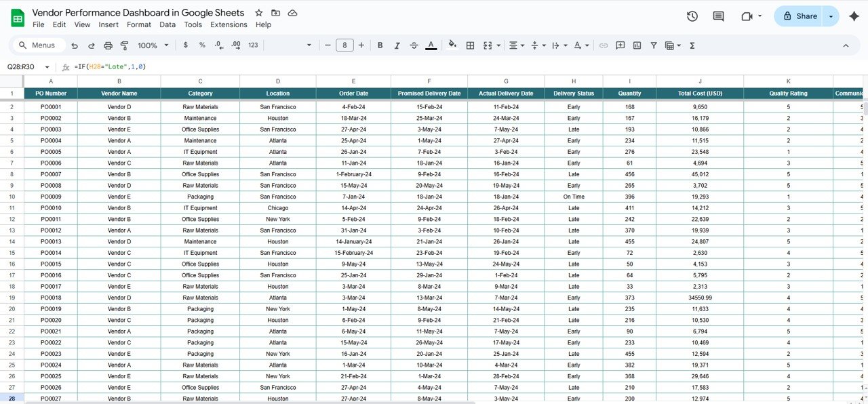Click the document title text
The image size is (868, 404).
click(x=140, y=13)
